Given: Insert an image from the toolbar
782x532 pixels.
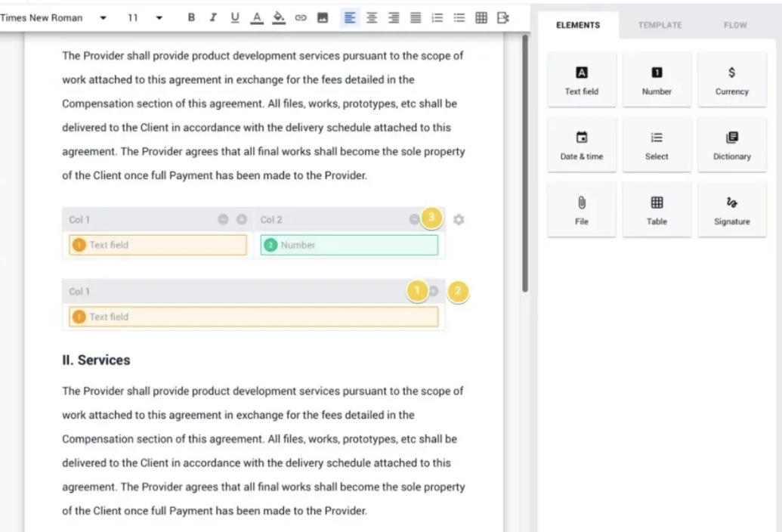Looking at the screenshot, I should tap(323, 17).
